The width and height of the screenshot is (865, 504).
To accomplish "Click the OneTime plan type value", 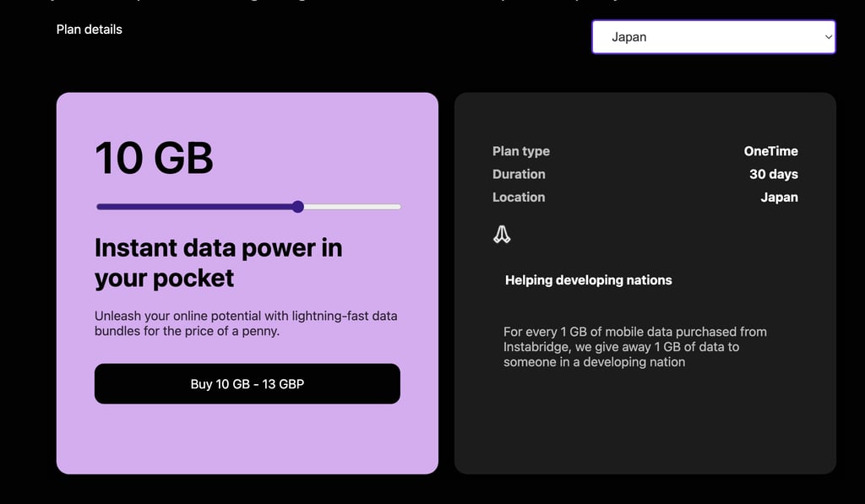I will point(770,151).
